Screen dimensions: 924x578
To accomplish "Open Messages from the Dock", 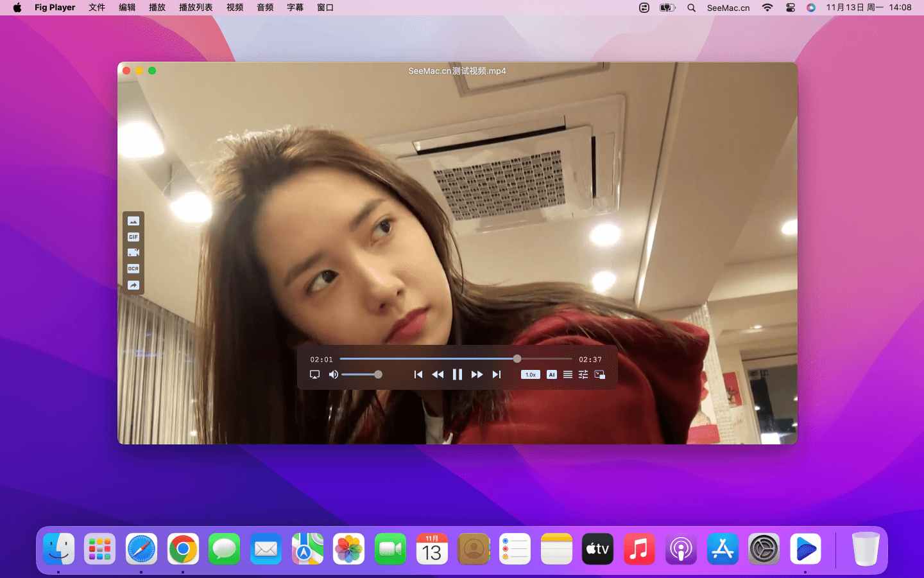I will pyautogui.click(x=224, y=549).
